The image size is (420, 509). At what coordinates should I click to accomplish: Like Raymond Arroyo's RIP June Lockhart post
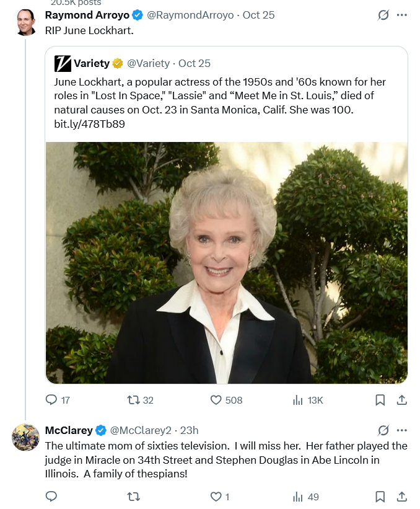click(x=216, y=400)
